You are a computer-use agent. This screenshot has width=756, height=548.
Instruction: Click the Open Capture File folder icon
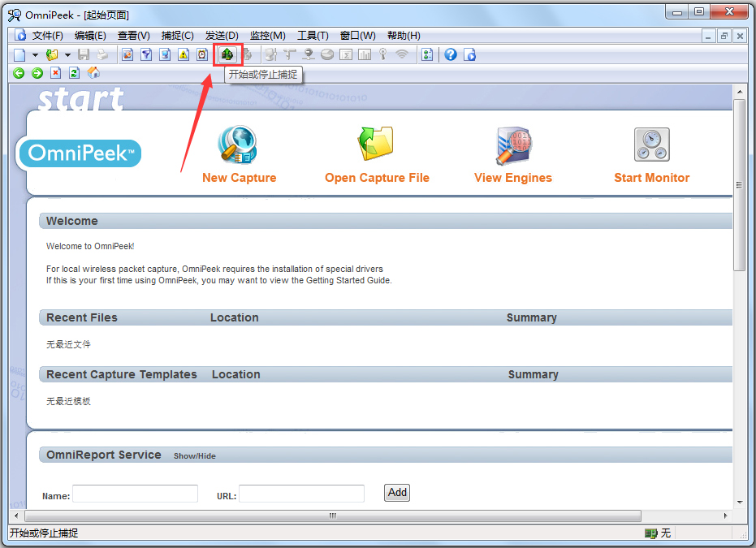pyautogui.click(x=376, y=145)
